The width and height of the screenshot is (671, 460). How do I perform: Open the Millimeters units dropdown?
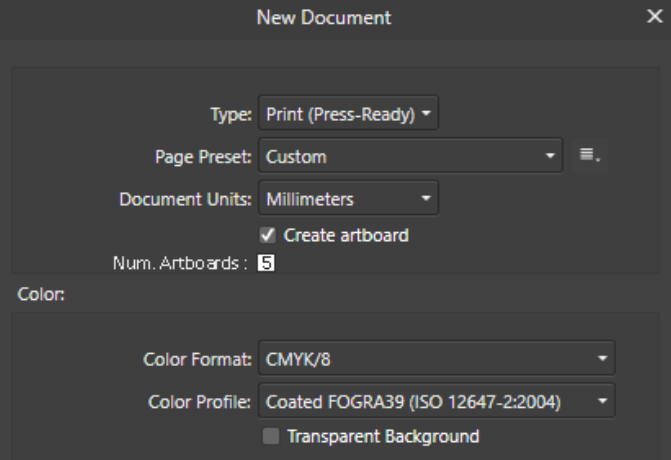348,198
